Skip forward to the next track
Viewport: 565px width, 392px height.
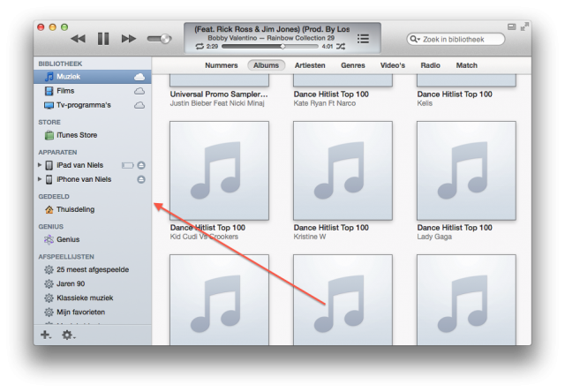coord(129,39)
